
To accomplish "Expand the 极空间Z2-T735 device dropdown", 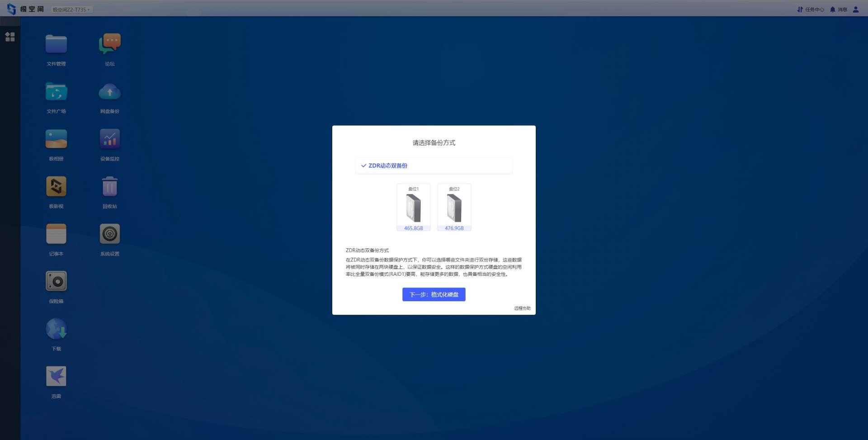I will pyautogui.click(x=71, y=9).
